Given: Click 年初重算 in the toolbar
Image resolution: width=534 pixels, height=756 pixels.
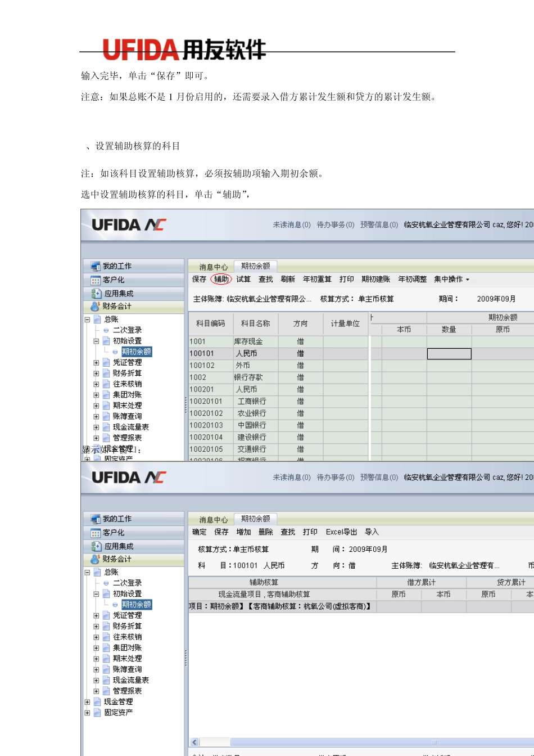Looking at the screenshot, I should click(x=317, y=279).
